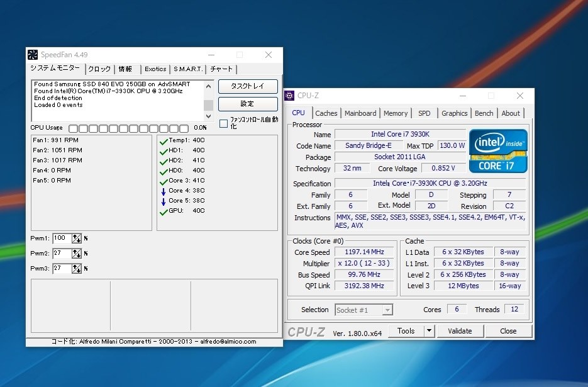The width and height of the screenshot is (588, 387).
Task: Open the Memory tab in CPU-Z
Action: click(396, 113)
